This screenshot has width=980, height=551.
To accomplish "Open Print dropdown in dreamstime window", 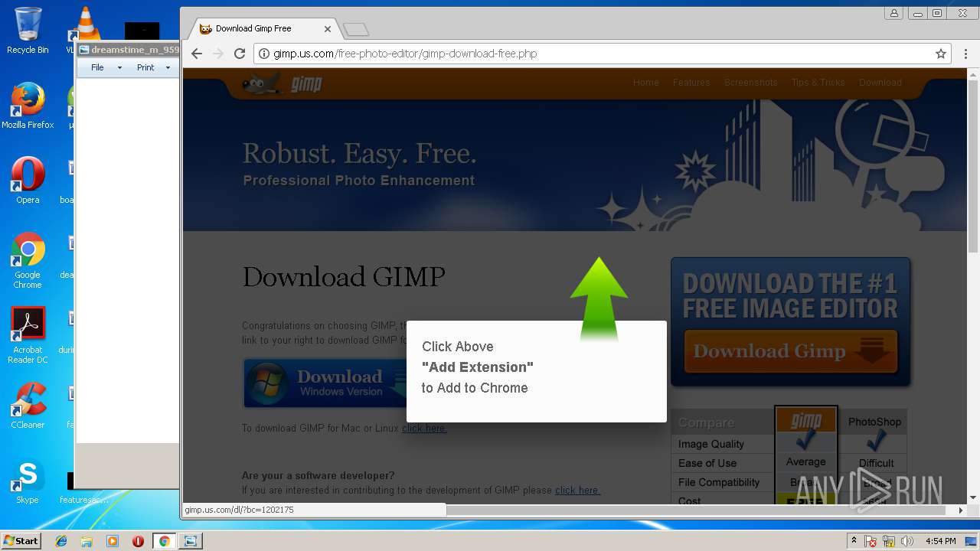I will [x=153, y=67].
